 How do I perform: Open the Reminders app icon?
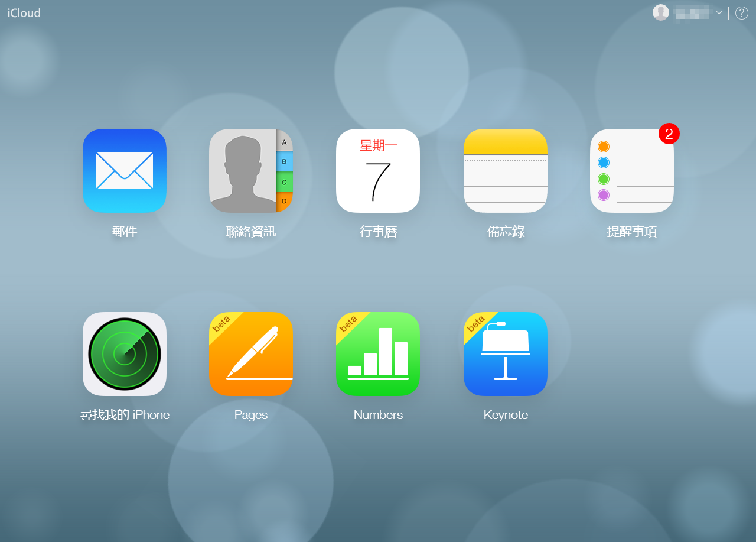(632, 171)
